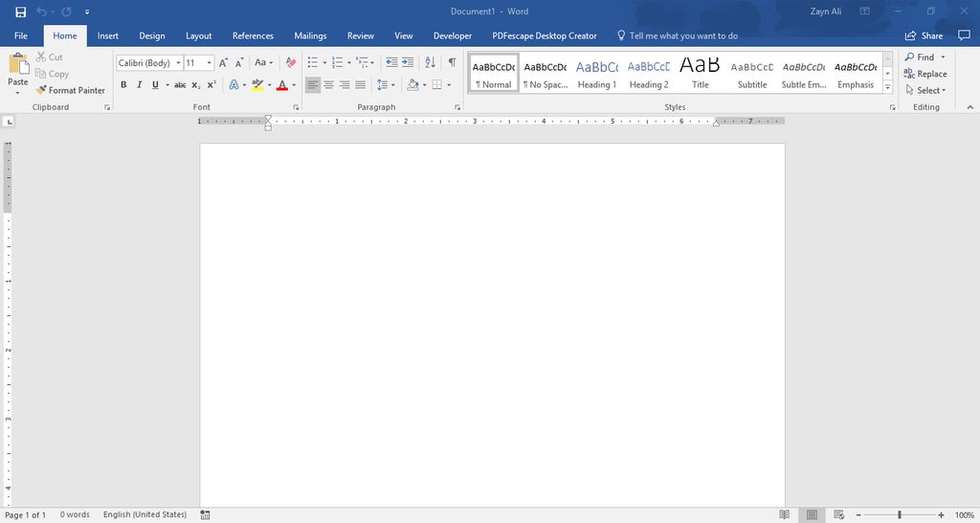The height and width of the screenshot is (523, 980).
Task: Switch to Read Mode view icon
Action: (x=785, y=515)
